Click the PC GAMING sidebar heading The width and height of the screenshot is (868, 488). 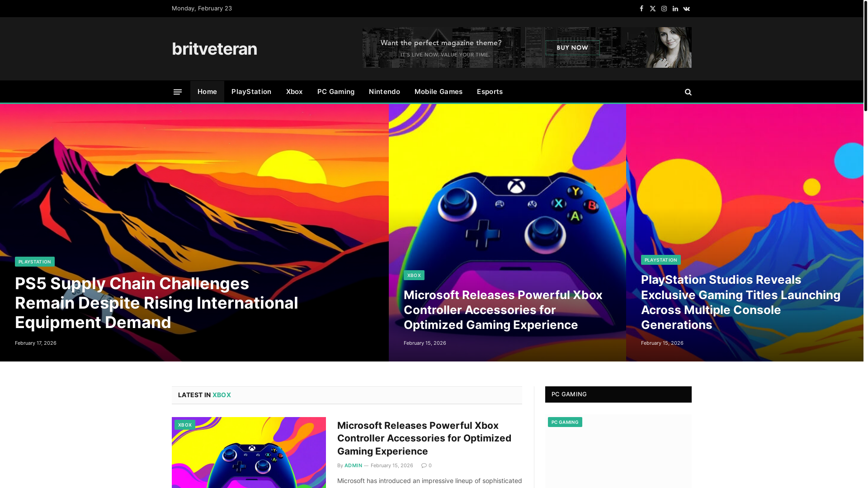569,394
